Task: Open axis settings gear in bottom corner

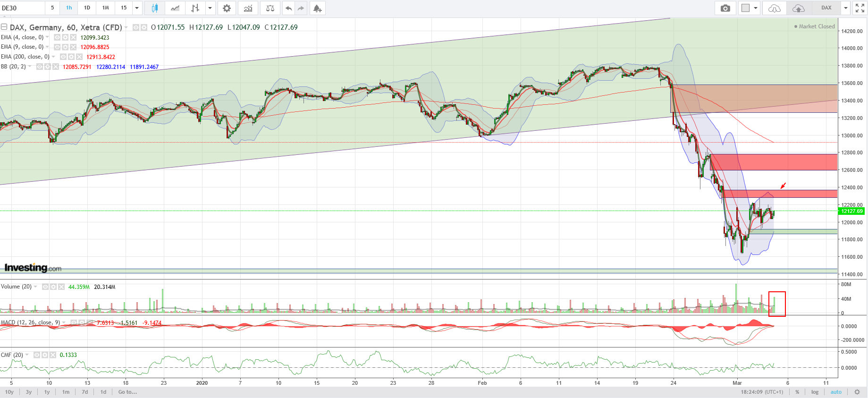Action: tap(857, 392)
